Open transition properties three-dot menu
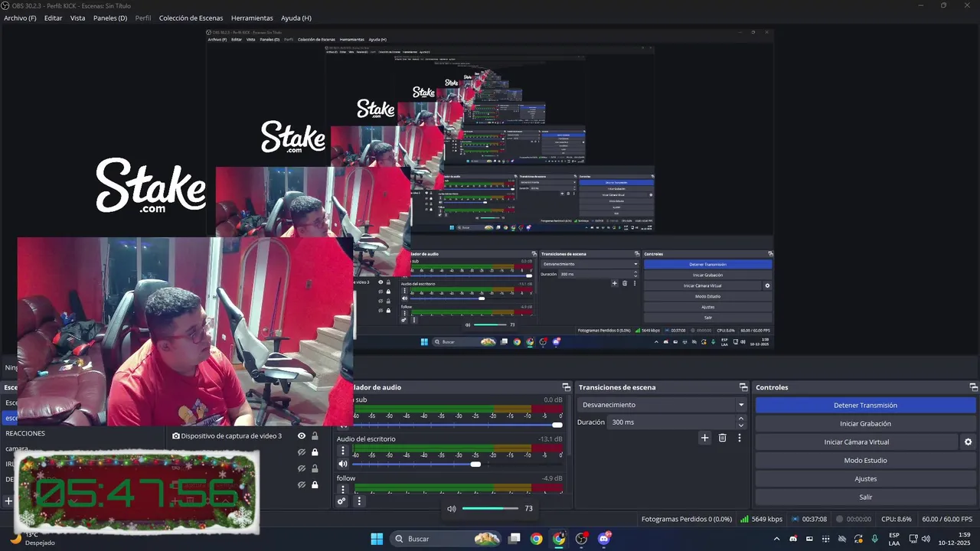The image size is (980, 551). pos(739,438)
